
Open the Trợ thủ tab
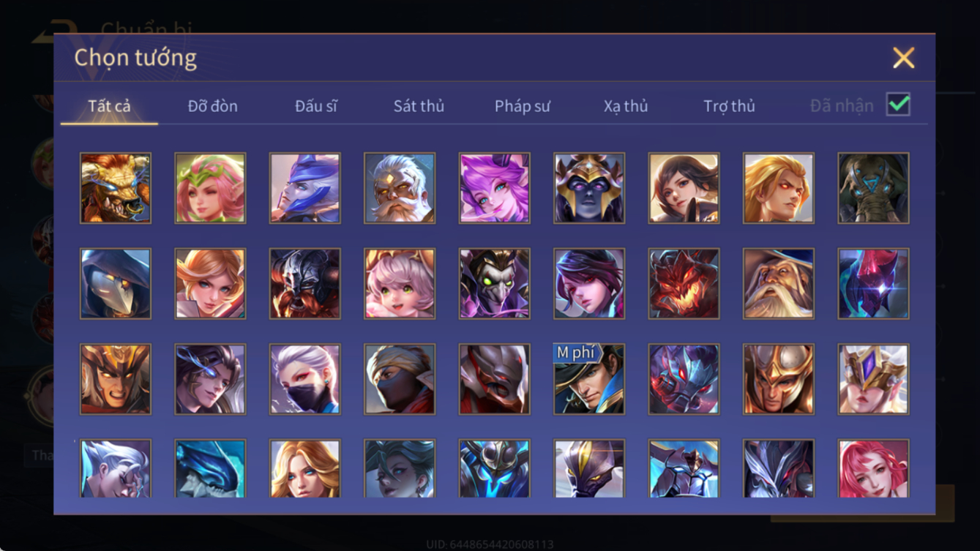[x=729, y=106]
